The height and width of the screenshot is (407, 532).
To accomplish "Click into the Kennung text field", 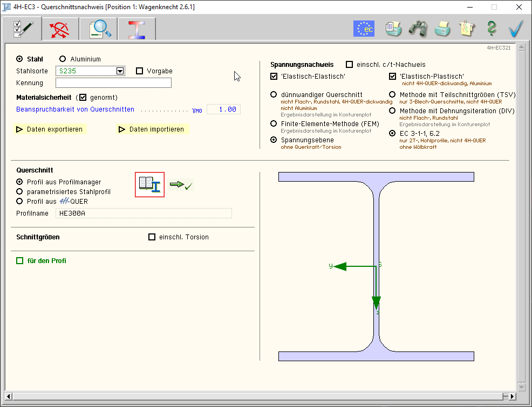I will tap(113, 83).
